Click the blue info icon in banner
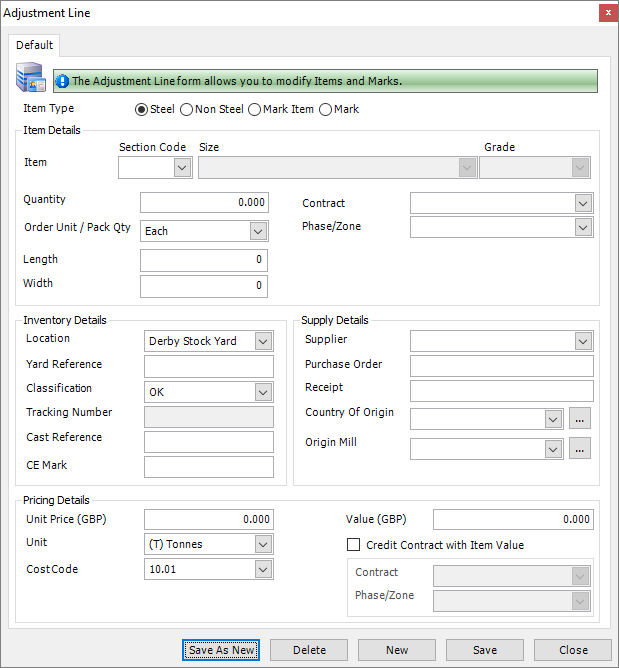Screen dimensions: 619x668 (62, 81)
